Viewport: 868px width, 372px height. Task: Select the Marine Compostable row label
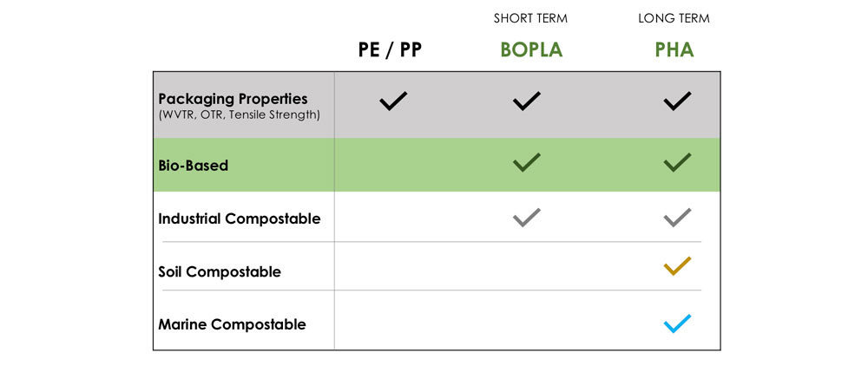(232, 325)
